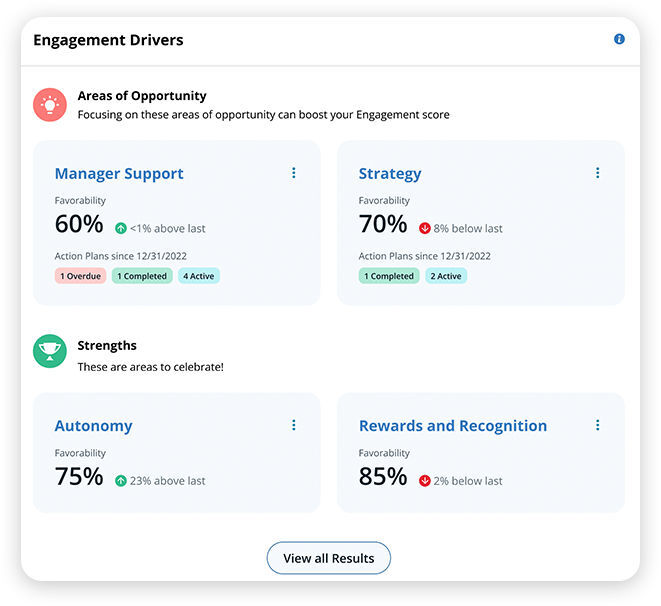Screen dimensions: 661x606
Task: Select the 2 Active tag under Strategy
Action: point(446,276)
